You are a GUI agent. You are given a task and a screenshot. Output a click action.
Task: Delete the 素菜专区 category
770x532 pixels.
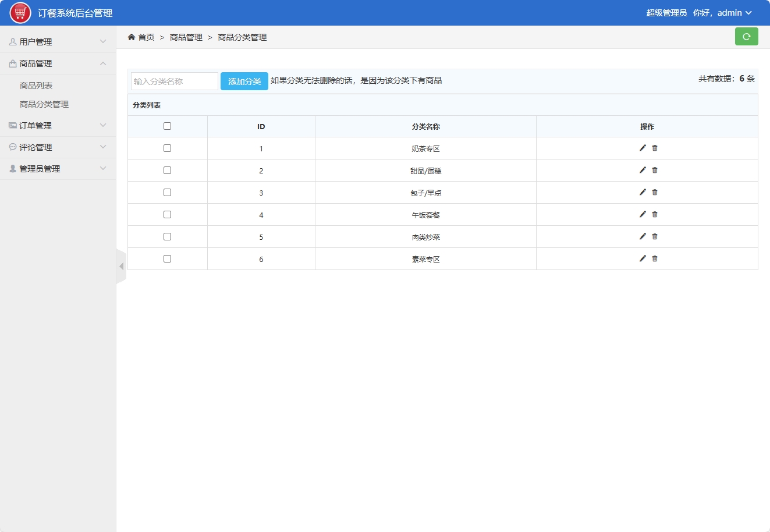(655, 258)
